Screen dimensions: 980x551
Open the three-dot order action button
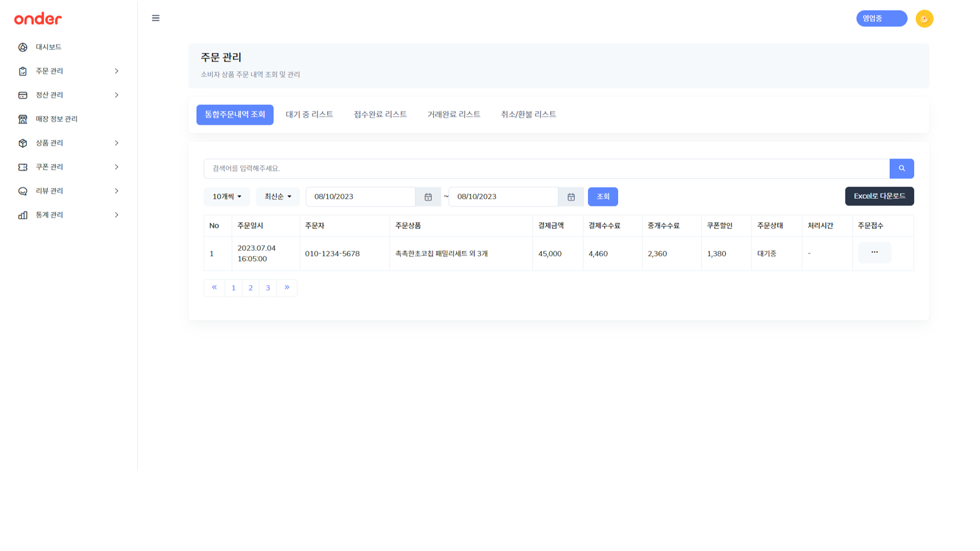click(x=874, y=252)
